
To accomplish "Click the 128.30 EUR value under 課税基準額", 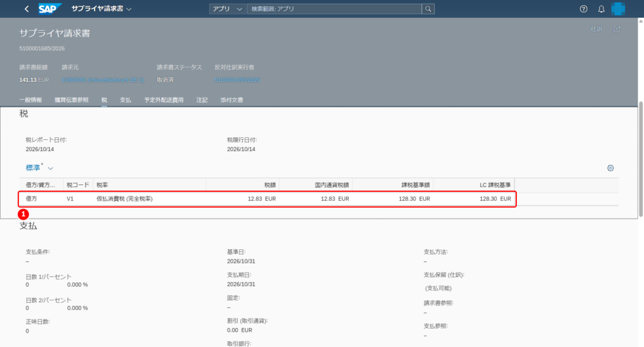I will [x=414, y=198].
